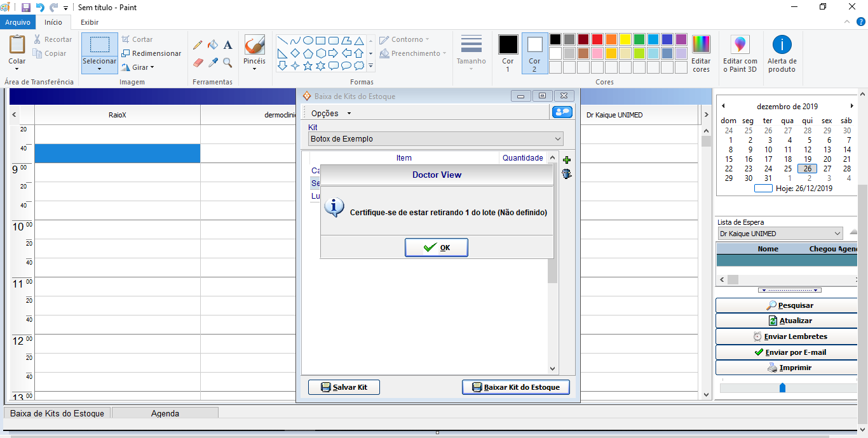Switch to the Agenda tab
Screen dimensions: 868x438
165,413
